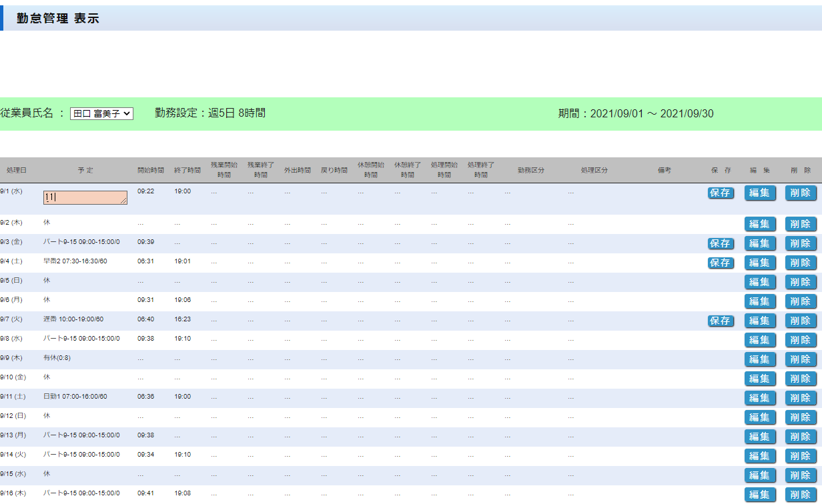Delete the 9/7 (火) row
Viewport: 822px width, 504px height.
click(x=801, y=321)
